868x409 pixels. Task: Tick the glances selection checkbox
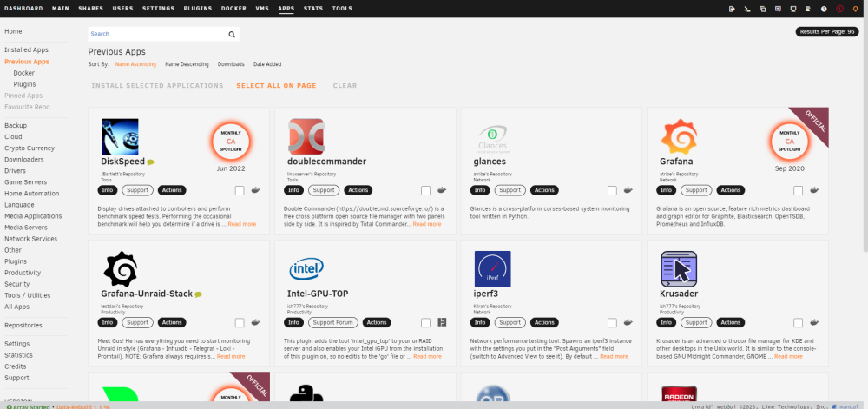coord(612,190)
